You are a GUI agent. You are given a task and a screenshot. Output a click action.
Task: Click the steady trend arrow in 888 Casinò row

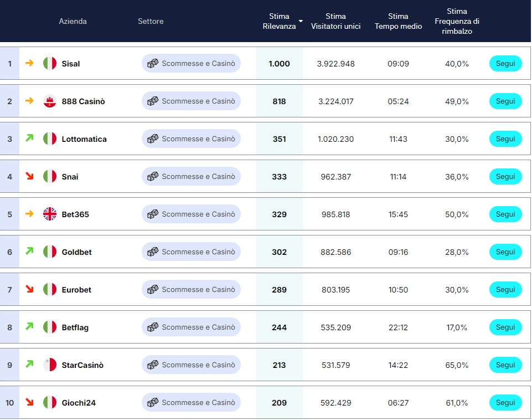(x=29, y=100)
